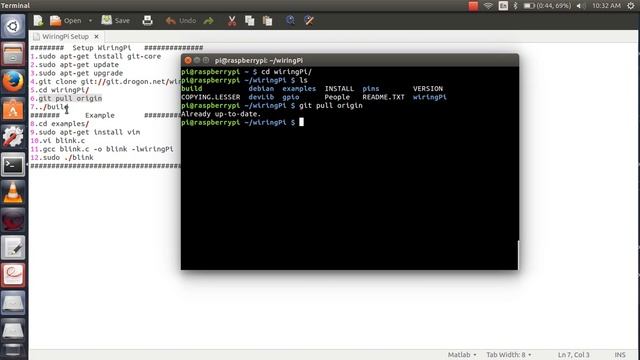The image size is (640, 360).
Task: Switch to the Terminal launcher icon
Action: pos(13,164)
